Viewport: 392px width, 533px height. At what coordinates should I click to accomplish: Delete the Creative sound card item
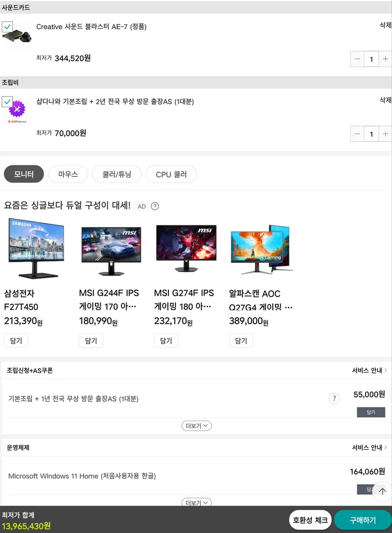pos(386,25)
